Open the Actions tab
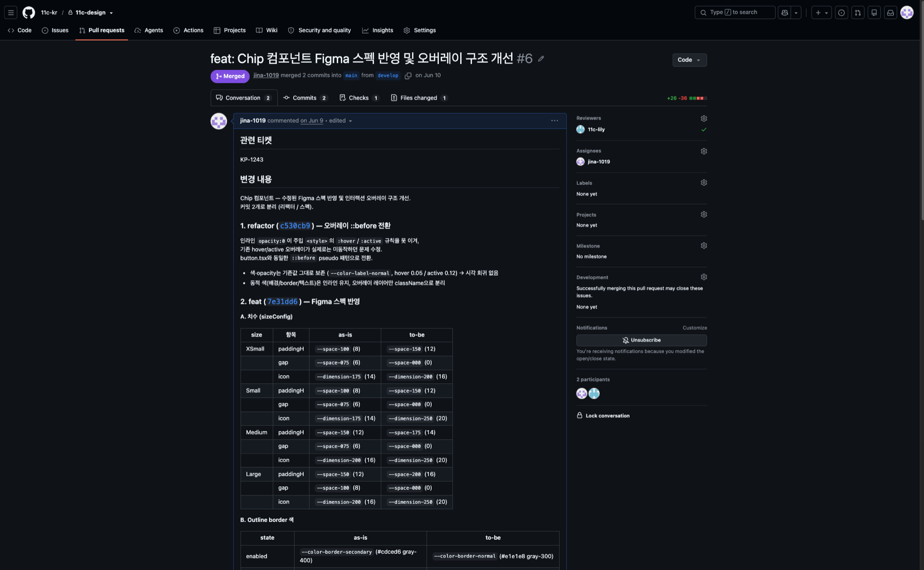 coord(188,30)
